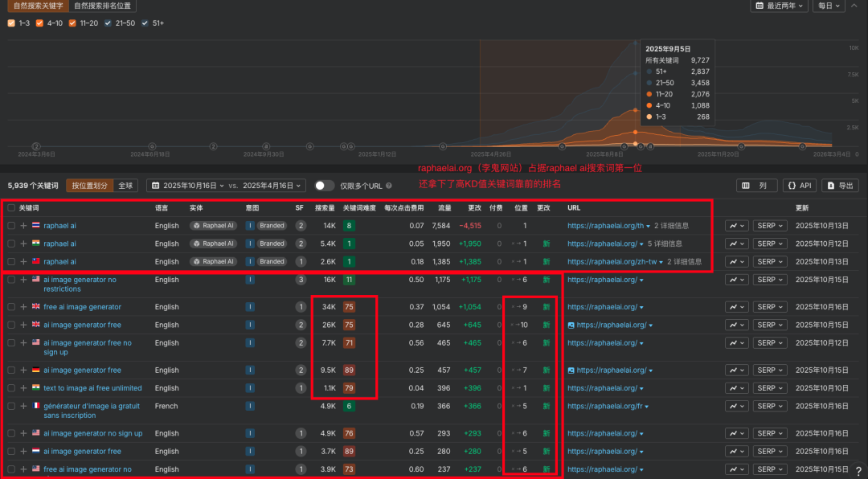
Task: Click the SF badge '3' on the 'ai image generator no restrictions' row
Action: (x=301, y=280)
